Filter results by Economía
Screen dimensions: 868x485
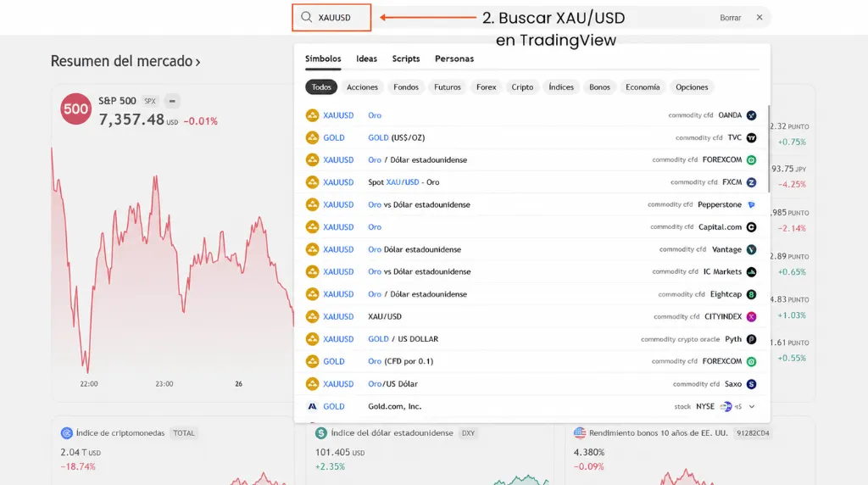pyautogui.click(x=643, y=87)
